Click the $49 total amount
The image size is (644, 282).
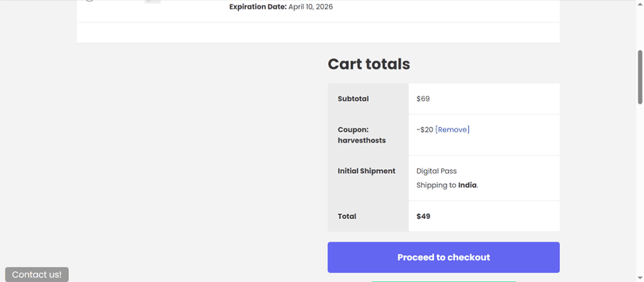[423, 217]
